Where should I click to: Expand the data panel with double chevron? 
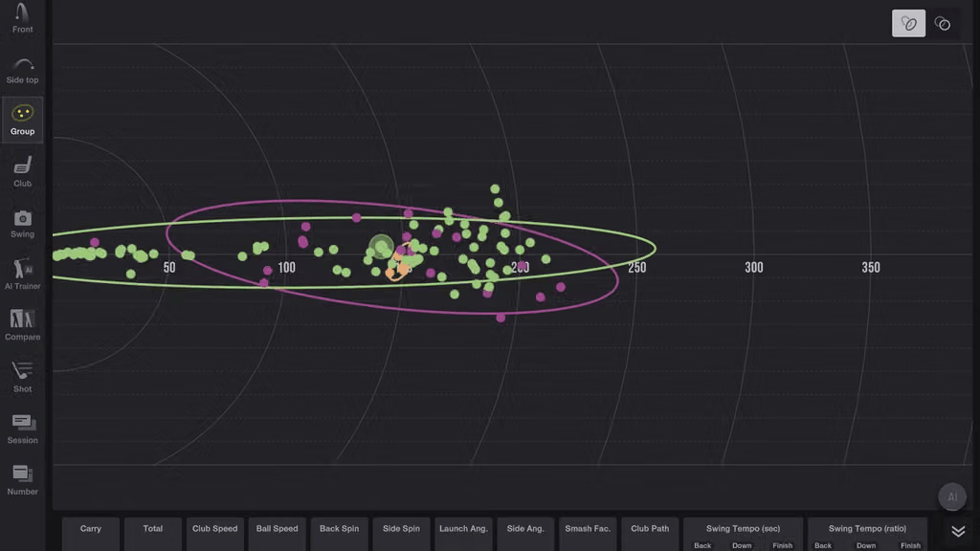[x=957, y=532]
